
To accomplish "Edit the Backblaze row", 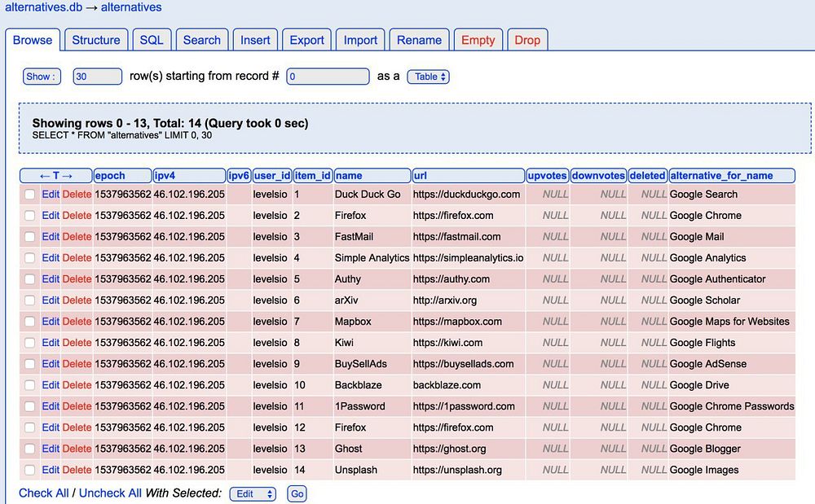I will coord(51,385).
